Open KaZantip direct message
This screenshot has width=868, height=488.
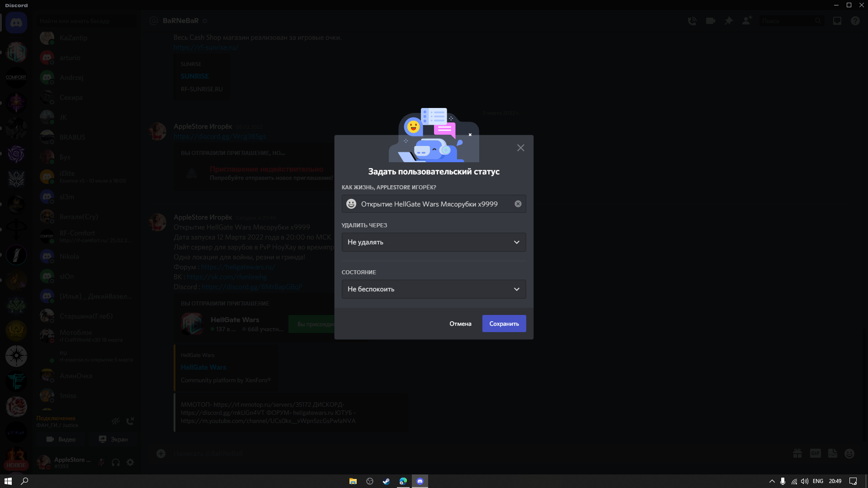tap(86, 38)
